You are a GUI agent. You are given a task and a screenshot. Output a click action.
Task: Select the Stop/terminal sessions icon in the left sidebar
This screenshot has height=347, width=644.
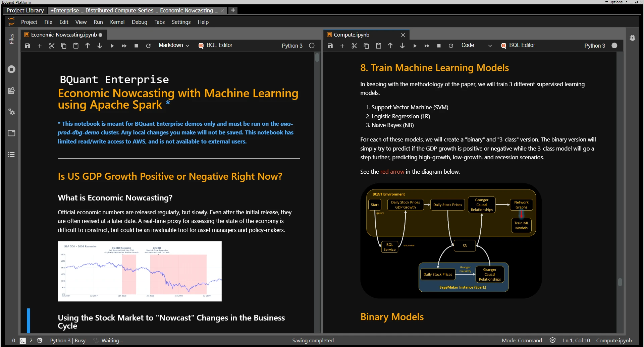tap(11, 69)
